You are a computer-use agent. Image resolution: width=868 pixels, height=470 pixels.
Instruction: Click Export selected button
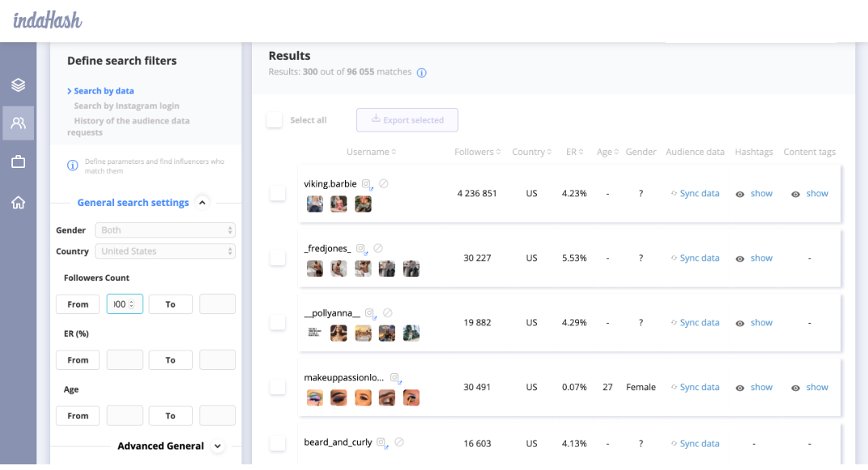[x=407, y=120]
